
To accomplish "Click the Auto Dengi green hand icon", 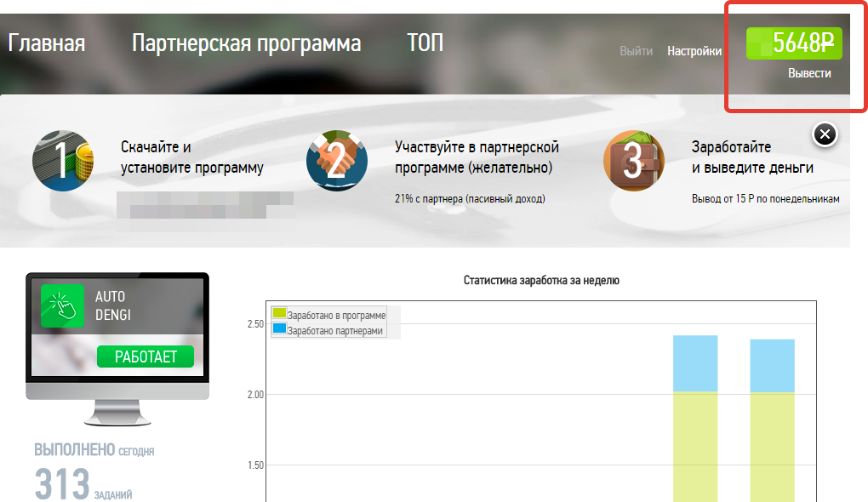I will click(x=62, y=306).
